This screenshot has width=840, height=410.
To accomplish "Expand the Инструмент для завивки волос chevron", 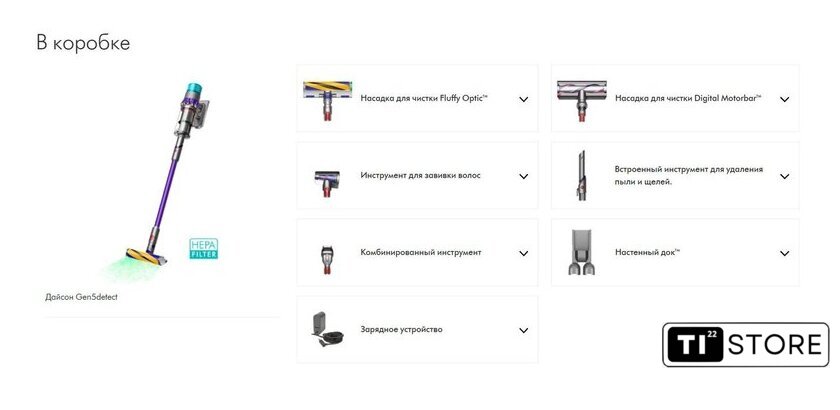I will (x=523, y=176).
